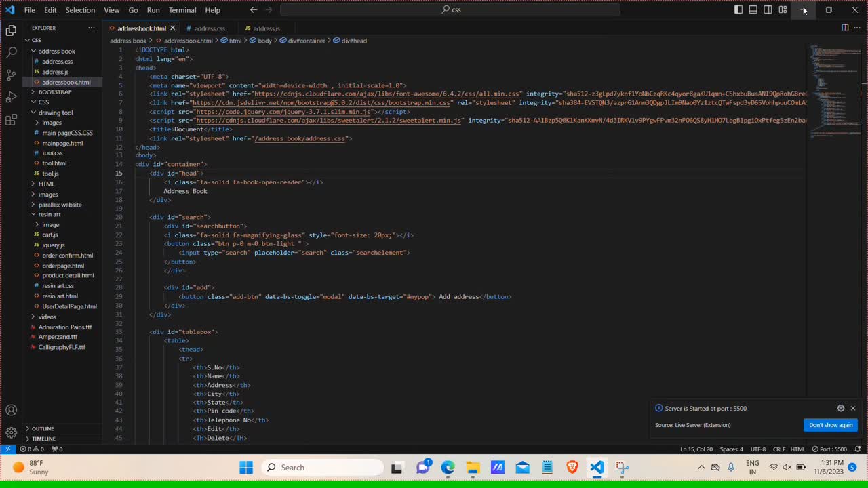
Task: Open Run and Debug view
Action: pyautogui.click(x=11, y=97)
